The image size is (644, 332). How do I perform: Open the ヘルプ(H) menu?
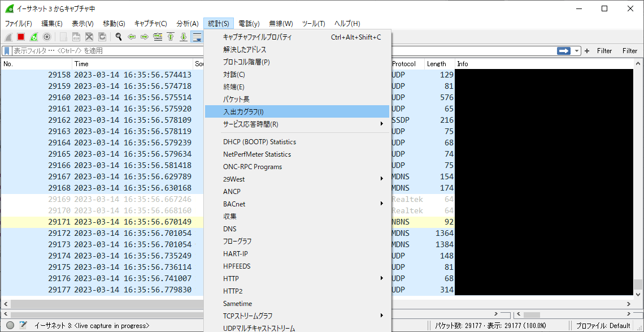(347, 24)
